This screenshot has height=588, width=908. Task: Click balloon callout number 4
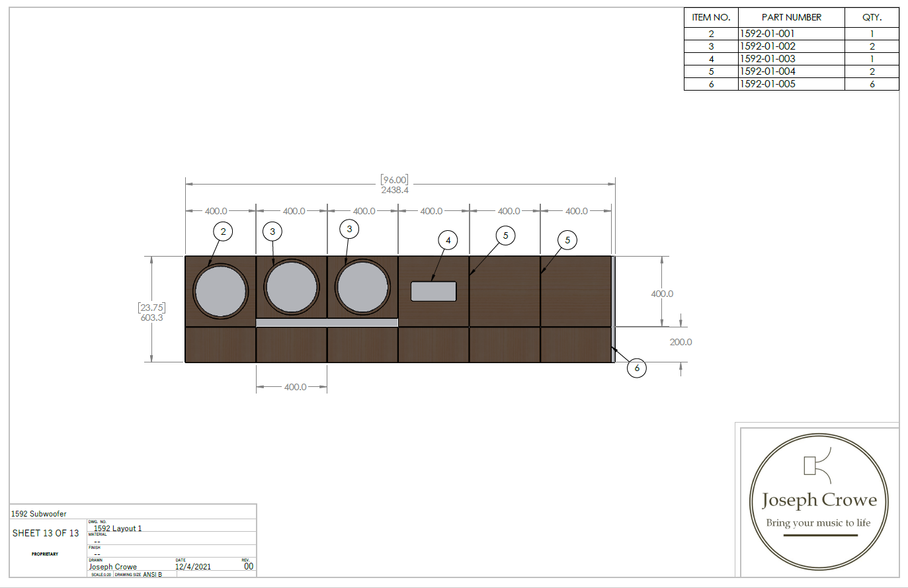tap(448, 240)
